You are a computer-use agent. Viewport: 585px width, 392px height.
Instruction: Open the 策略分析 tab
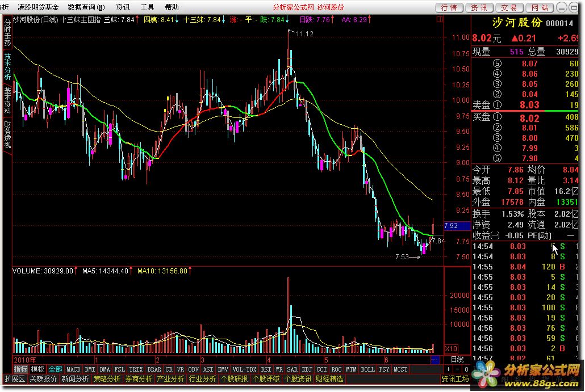pyautogui.click(x=107, y=379)
